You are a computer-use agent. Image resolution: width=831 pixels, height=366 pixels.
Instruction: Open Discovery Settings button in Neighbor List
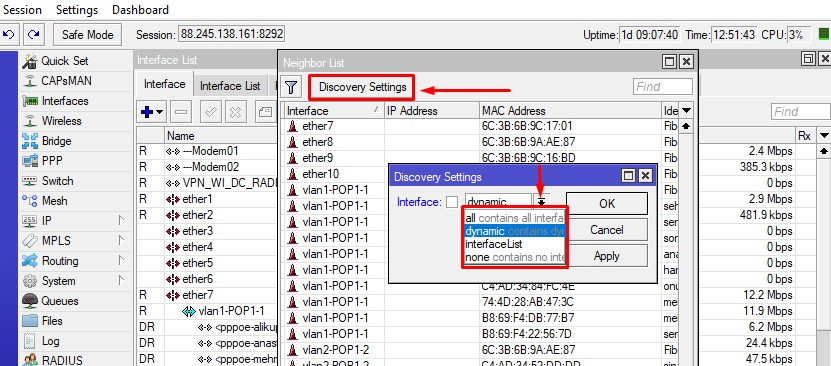[x=363, y=87]
